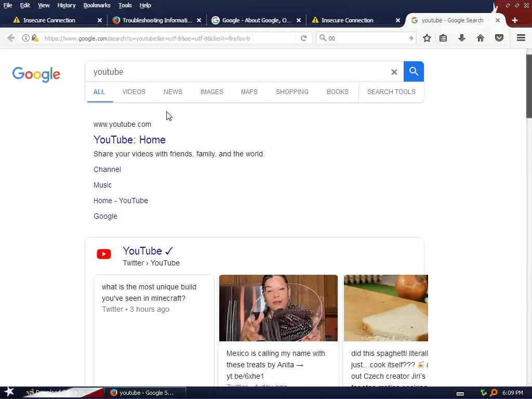Show bookmarks list icon
The image size is (532, 399).
click(443, 38)
